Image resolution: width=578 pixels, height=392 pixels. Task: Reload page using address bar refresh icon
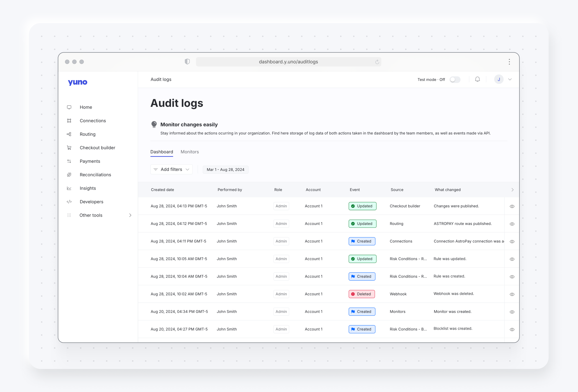[x=377, y=62]
